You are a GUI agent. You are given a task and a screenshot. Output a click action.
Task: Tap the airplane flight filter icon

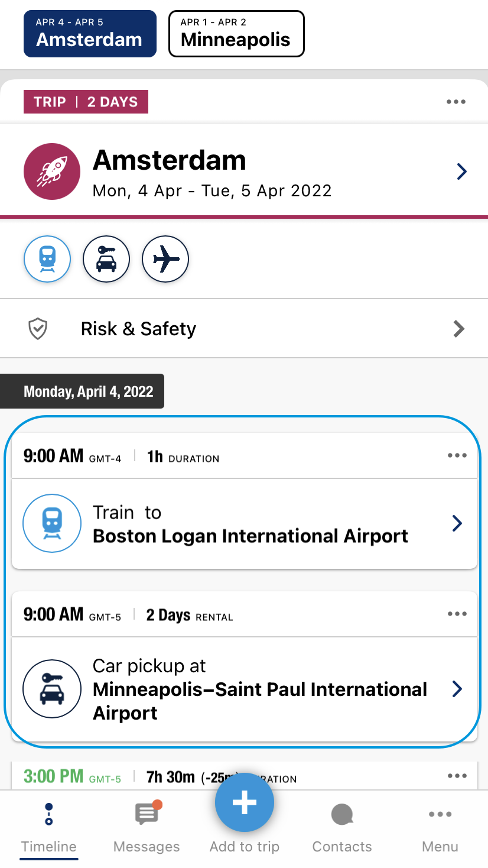tap(165, 259)
